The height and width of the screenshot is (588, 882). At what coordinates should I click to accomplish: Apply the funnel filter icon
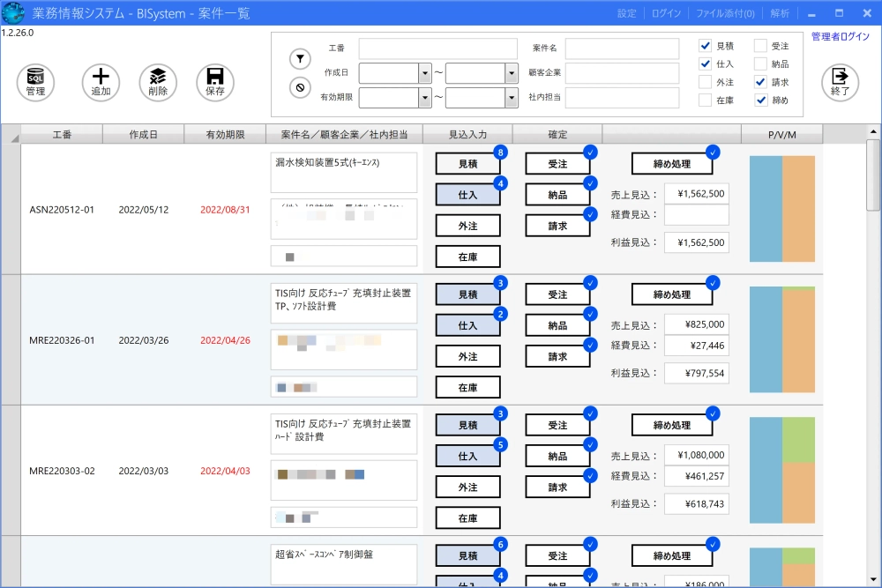click(x=300, y=59)
